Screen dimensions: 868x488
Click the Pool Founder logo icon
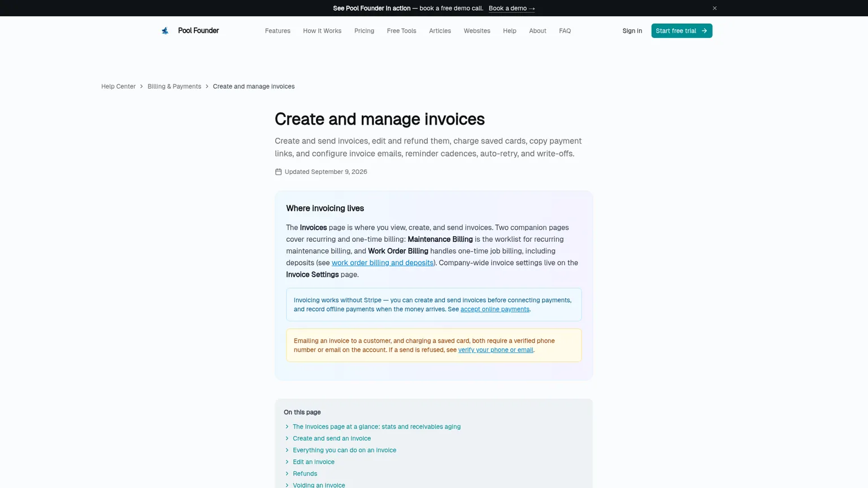click(x=165, y=30)
